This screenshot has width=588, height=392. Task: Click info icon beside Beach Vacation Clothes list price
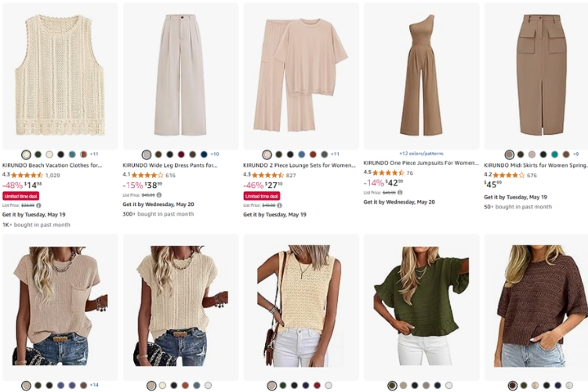pos(38,205)
